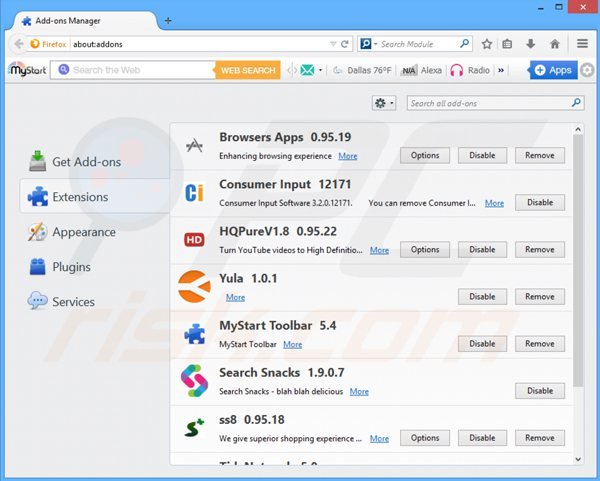The image size is (600, 481).
Task: Click the MyStart Toolbar puzzle icon
Action: pos(194,334)
